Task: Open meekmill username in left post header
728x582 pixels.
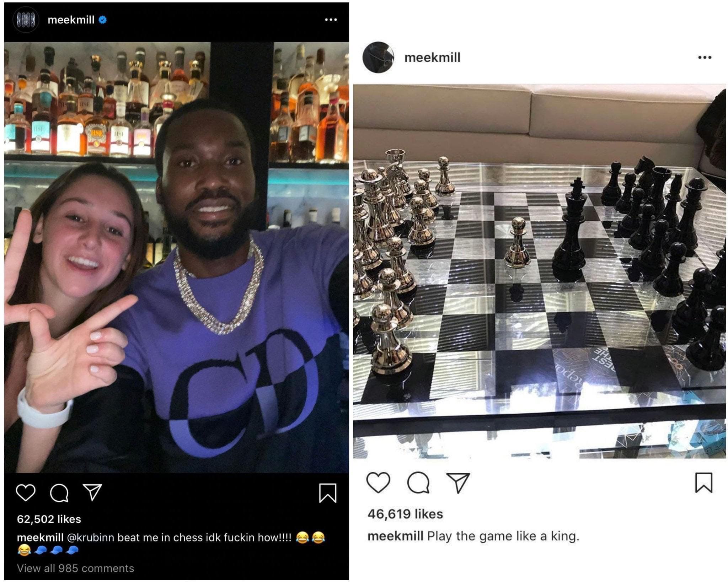Action: click(71, 20)
